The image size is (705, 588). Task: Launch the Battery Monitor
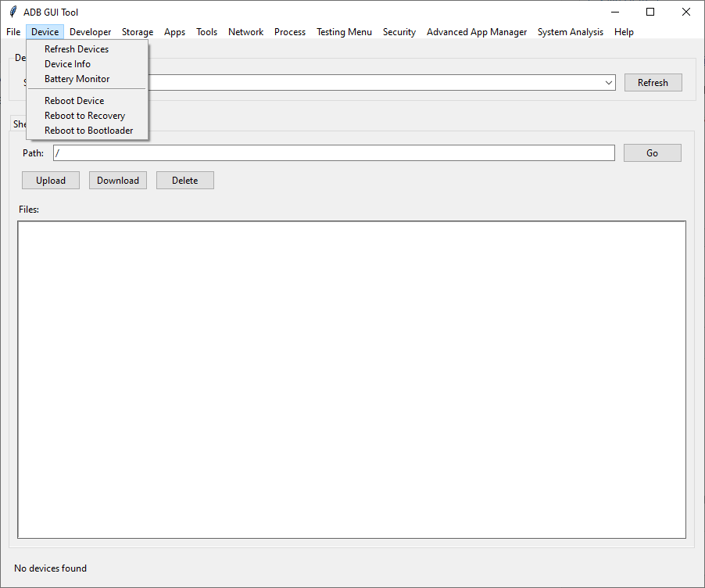click(x=75, y=78)
